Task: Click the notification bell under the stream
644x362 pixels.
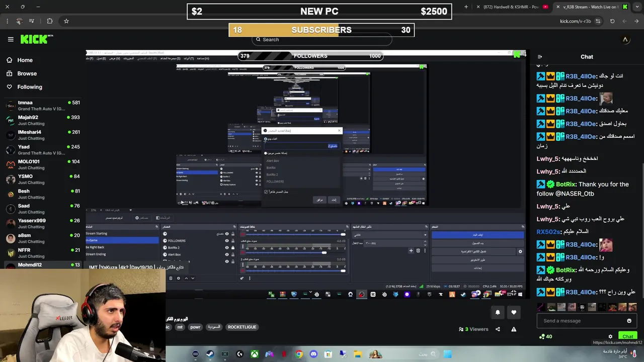Action: tap(498, 312)
